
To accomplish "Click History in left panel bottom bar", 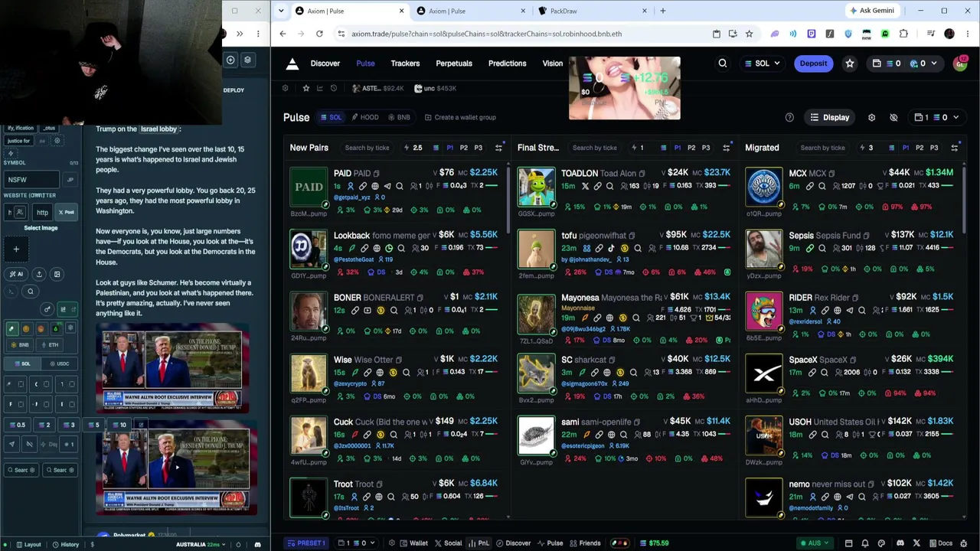I will click(x=66, y=545).
